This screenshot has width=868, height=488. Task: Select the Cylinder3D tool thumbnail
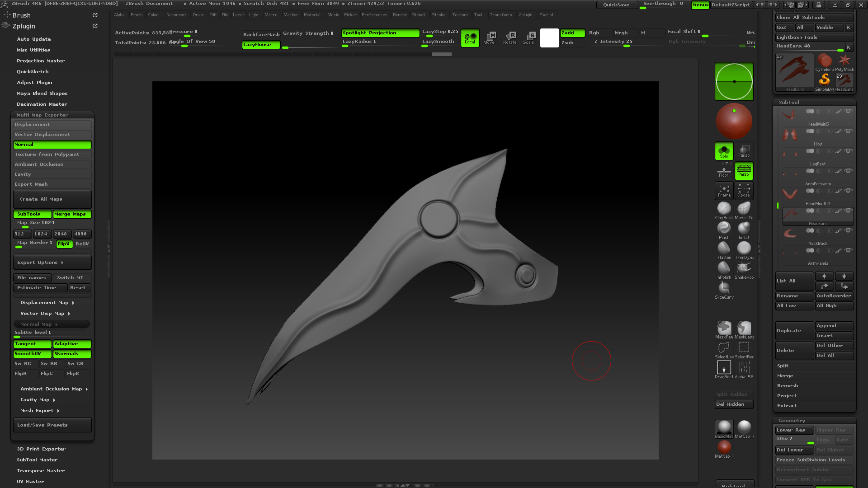coord(824,61)
